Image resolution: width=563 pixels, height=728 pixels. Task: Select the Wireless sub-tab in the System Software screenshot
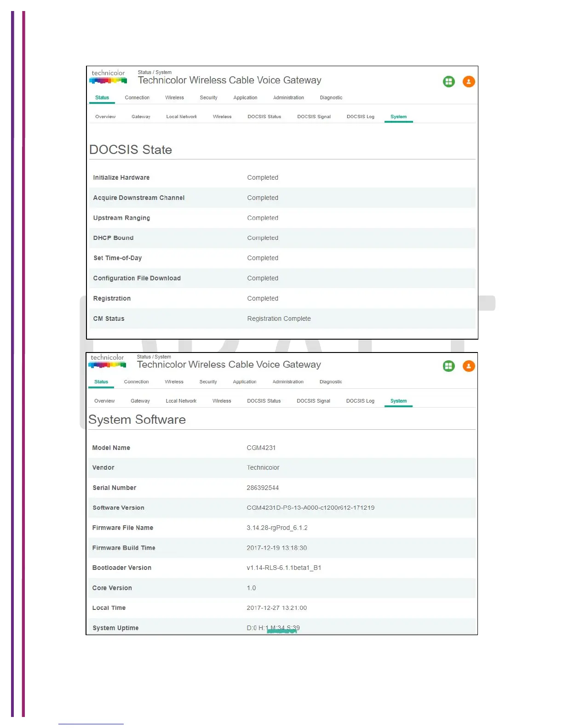222,401
